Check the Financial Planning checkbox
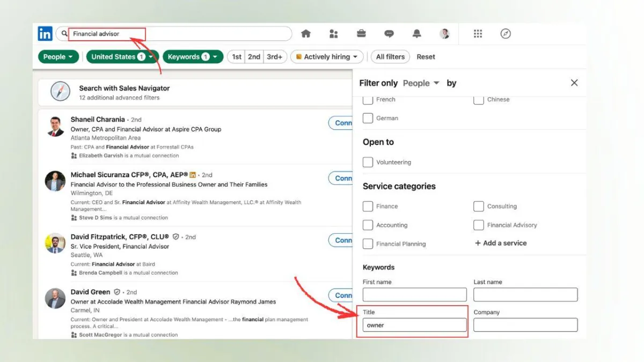The width and height of the screenshot is (644, 362). coord(368,243)
